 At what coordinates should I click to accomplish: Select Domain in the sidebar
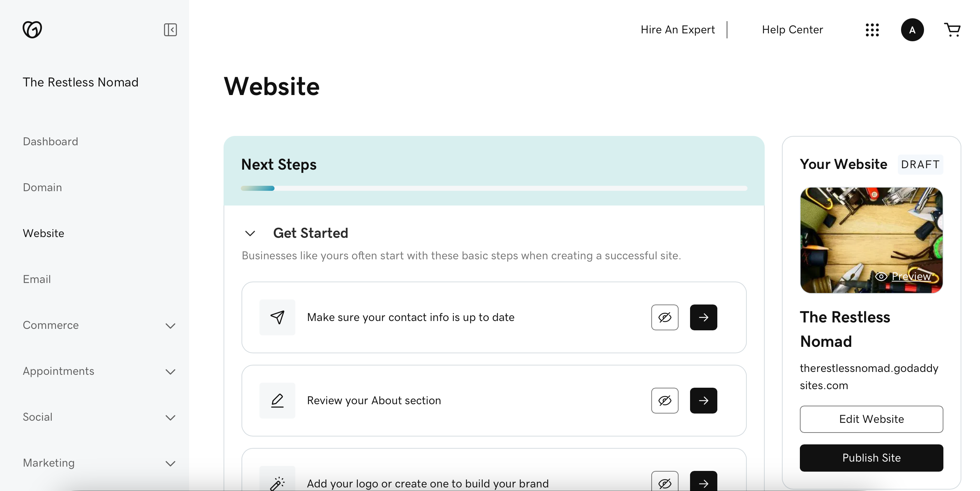(x=42, y=188)
